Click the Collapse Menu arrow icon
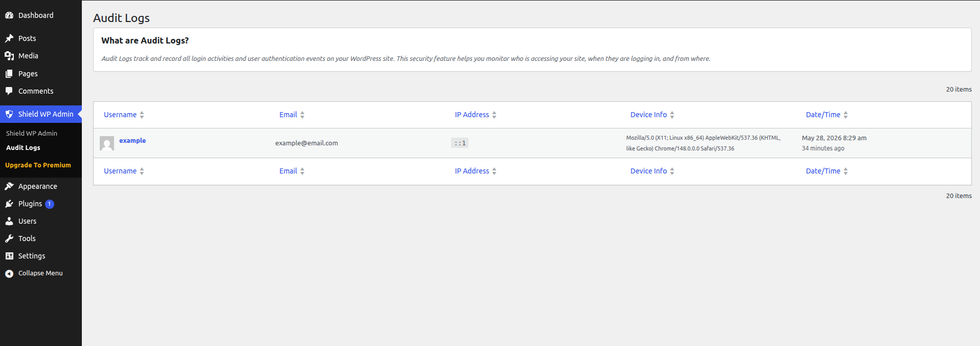The height and width of the screenshot is (346, 980). (9, 273)
